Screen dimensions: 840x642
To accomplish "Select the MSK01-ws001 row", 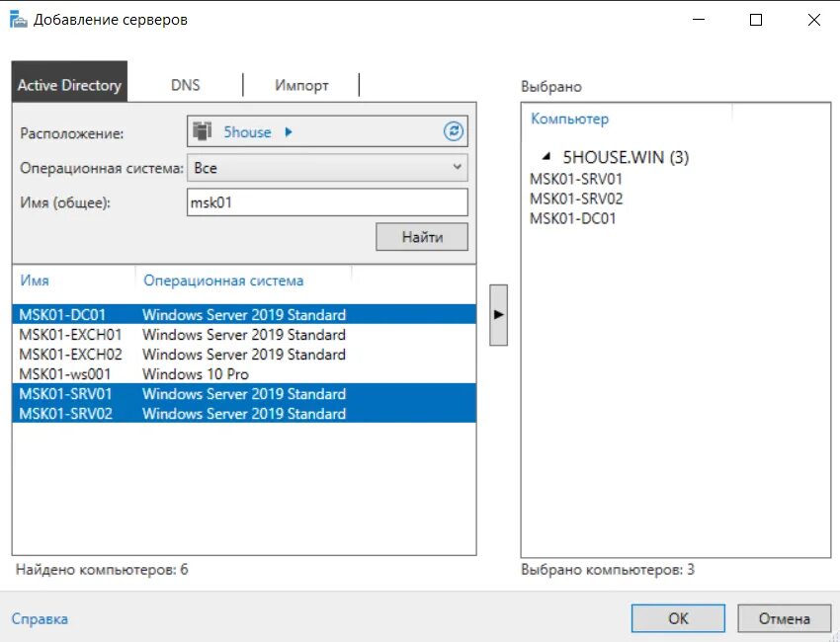I will pyautogui.click(x=244, y=373).
